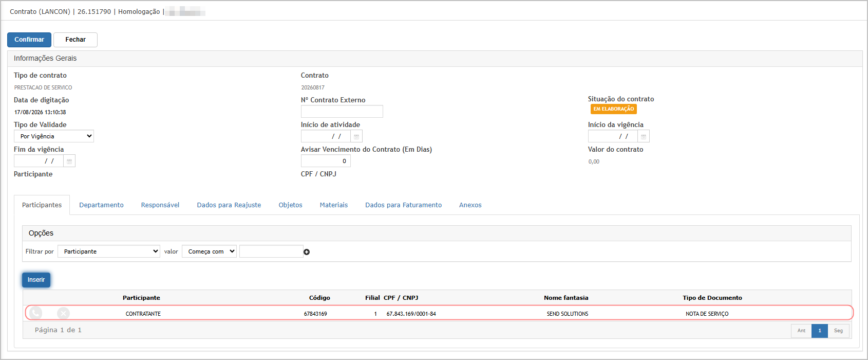
Task: Click the CONTRATANTE participant cell
Action: (x=143, y=314)
